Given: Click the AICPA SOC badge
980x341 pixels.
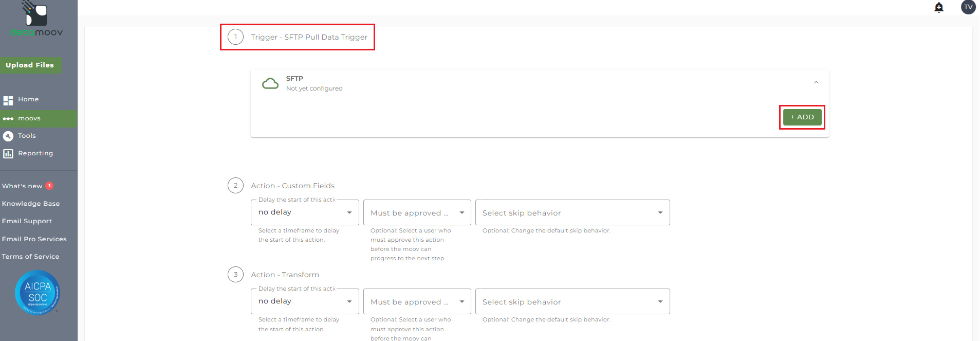Looking at the screenshot, I should pyautogui.click(x=38, y=292).
